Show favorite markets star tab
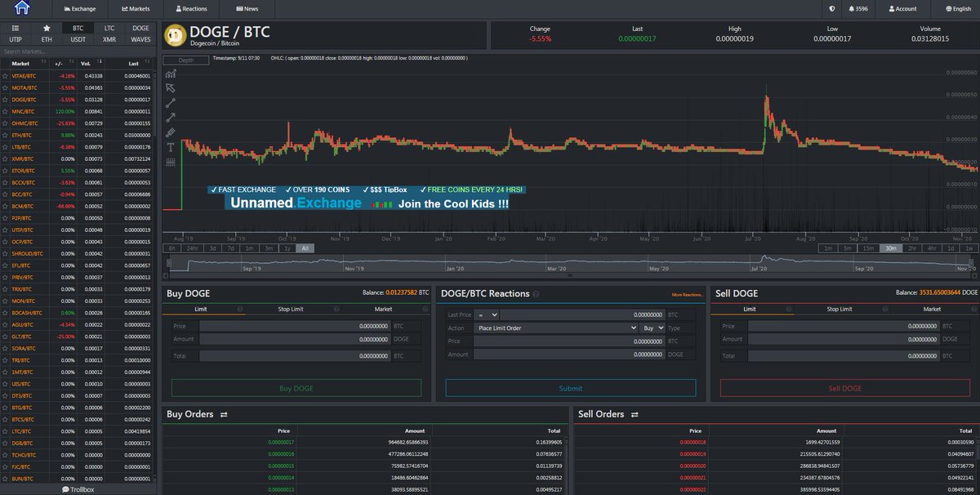 point(47,27)
